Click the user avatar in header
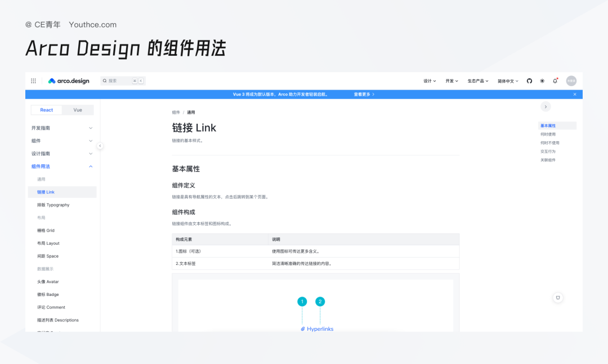The width and height of the screenshot is (608, 364). click(x=571, y=81)
